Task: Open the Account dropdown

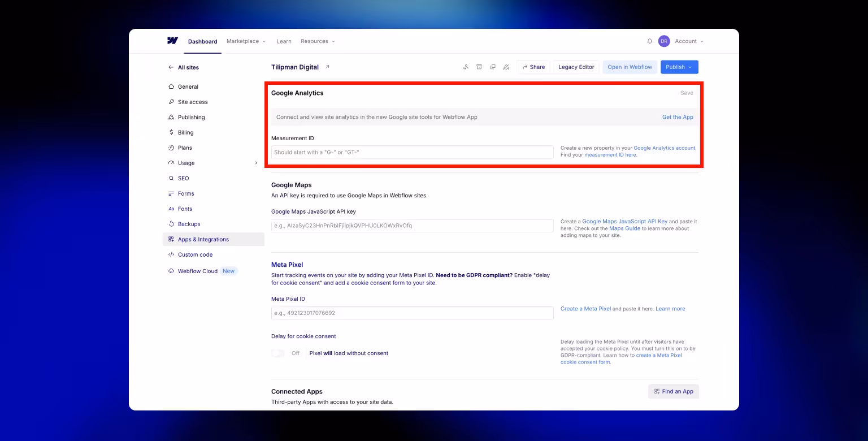Action: click(x=688, y=41)
